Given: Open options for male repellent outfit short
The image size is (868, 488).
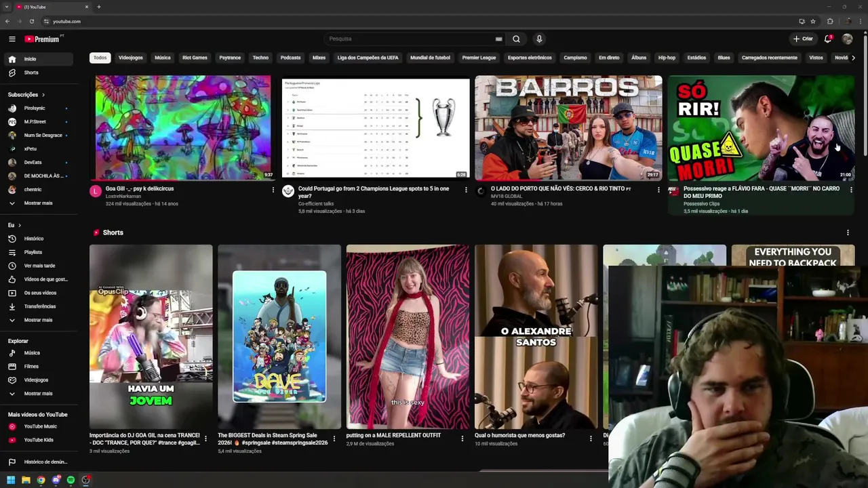Looking at the screenshot, I should 462,439.
